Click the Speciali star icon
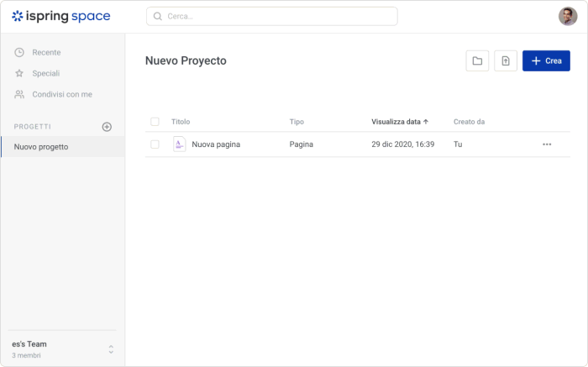Image resolution: width=588 pixels, height=367 pixels. coord(19,73)
